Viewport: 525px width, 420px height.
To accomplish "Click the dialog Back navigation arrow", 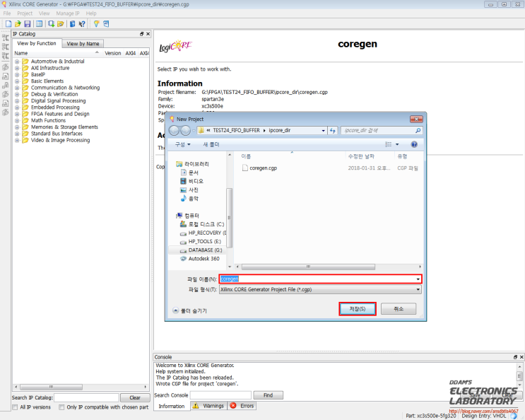I will pos(175,131).
